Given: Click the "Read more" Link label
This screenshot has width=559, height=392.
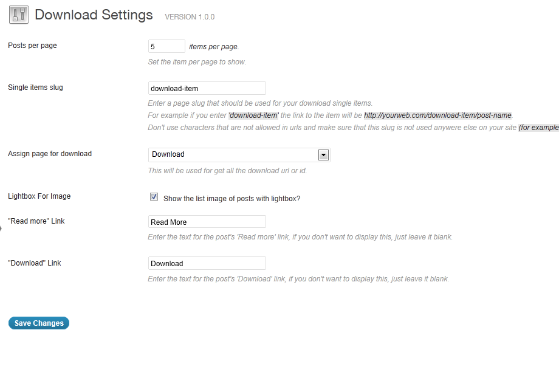Looking at the screenshot, I should pyautogui.click(x=36, y=221).
